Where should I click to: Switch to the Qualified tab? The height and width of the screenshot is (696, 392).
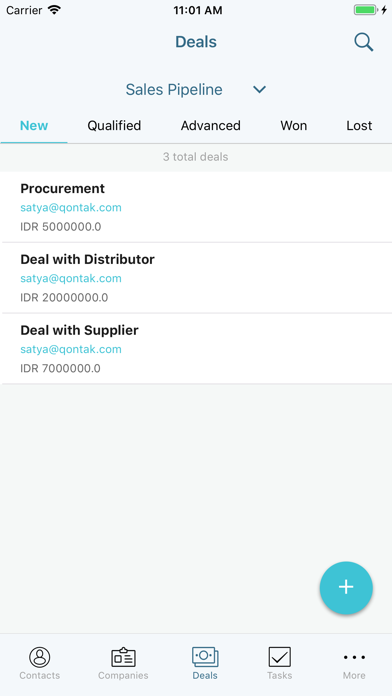114,126
